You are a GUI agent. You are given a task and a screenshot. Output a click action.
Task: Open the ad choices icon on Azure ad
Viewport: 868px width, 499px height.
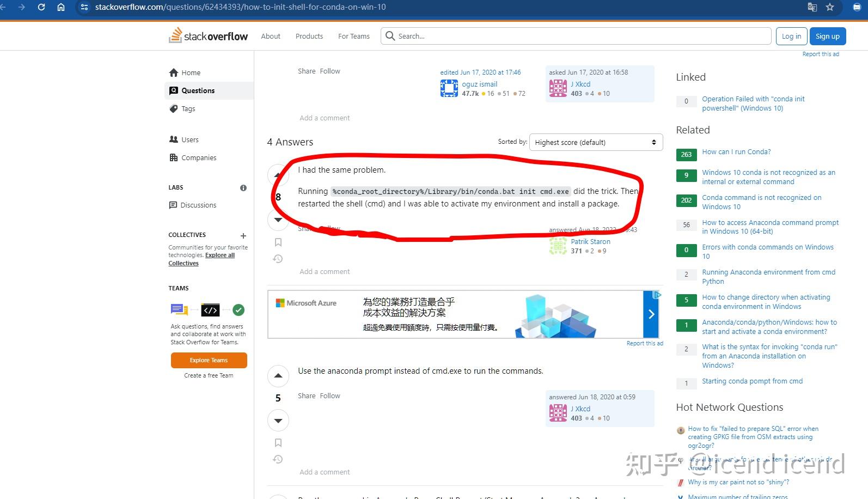click(x=658, y=295)
